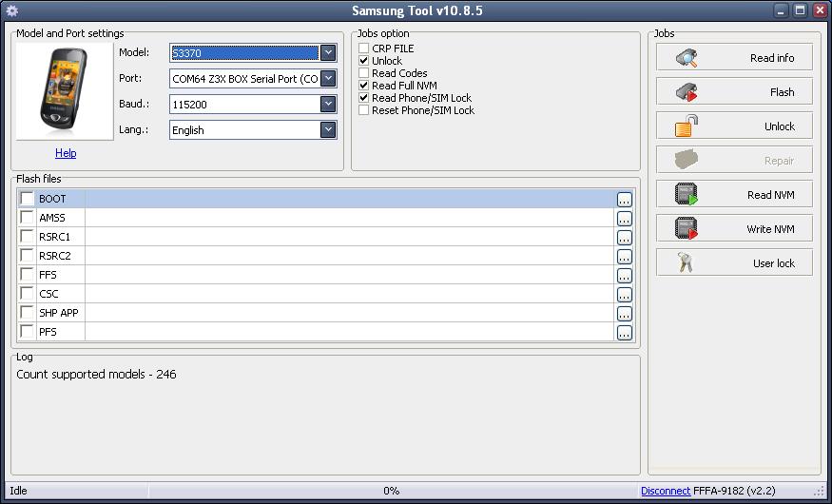Close the Samsung Tool window
The image size is (832, 504).
coord(820,10)
